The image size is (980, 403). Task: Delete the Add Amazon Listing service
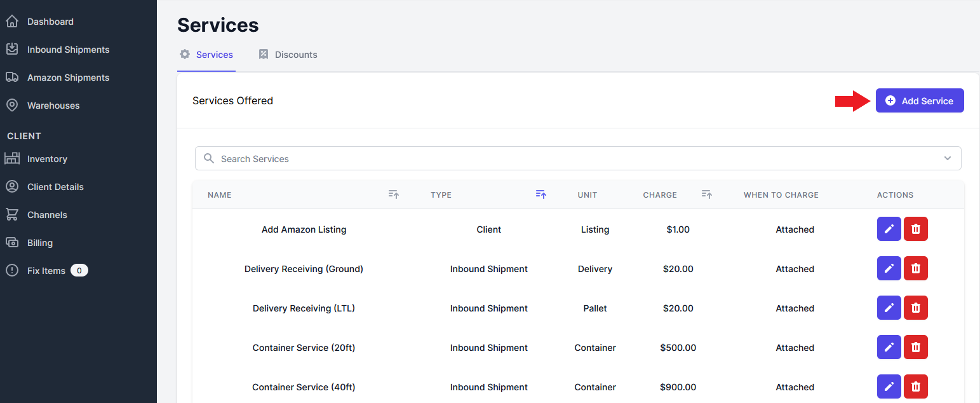pos(915,229)
